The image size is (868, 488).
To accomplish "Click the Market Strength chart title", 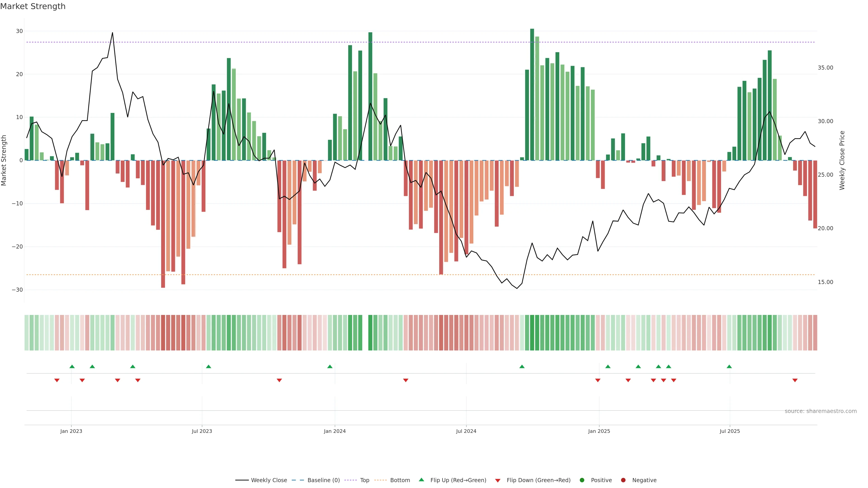I will (x=33, y=6).
